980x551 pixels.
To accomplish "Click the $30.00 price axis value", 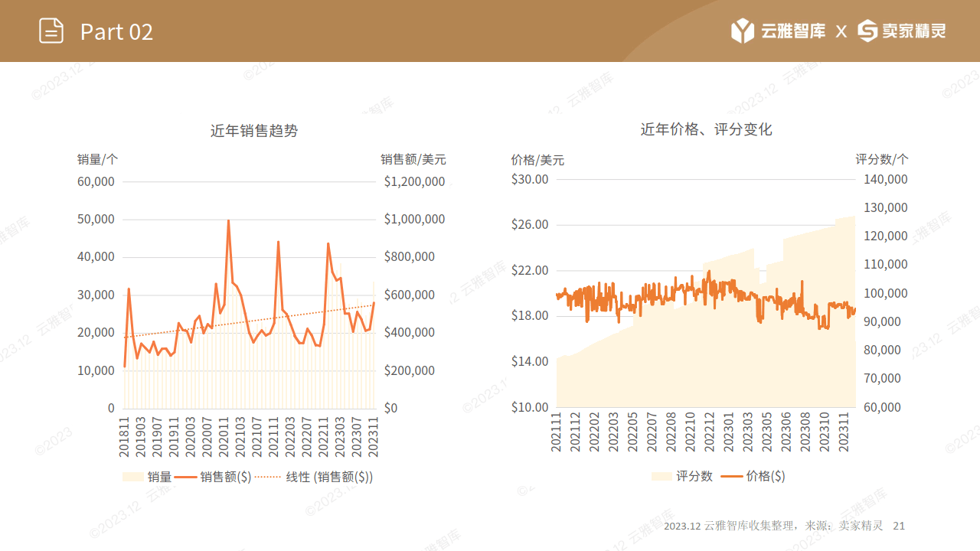I will point(530,179).
